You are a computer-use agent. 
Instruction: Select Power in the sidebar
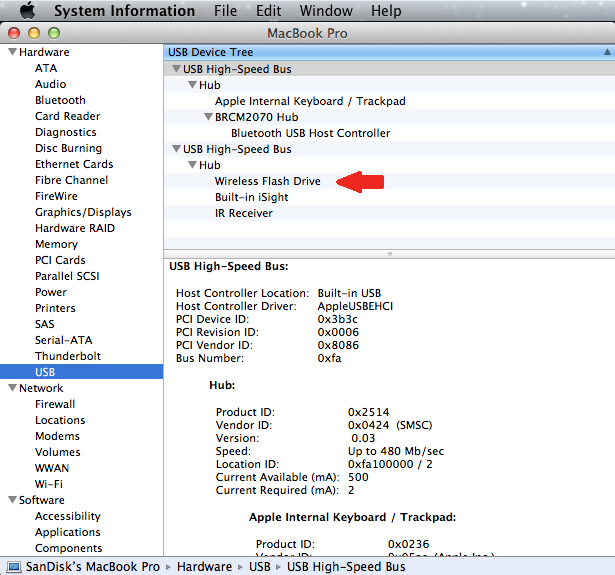coord(51,292)
